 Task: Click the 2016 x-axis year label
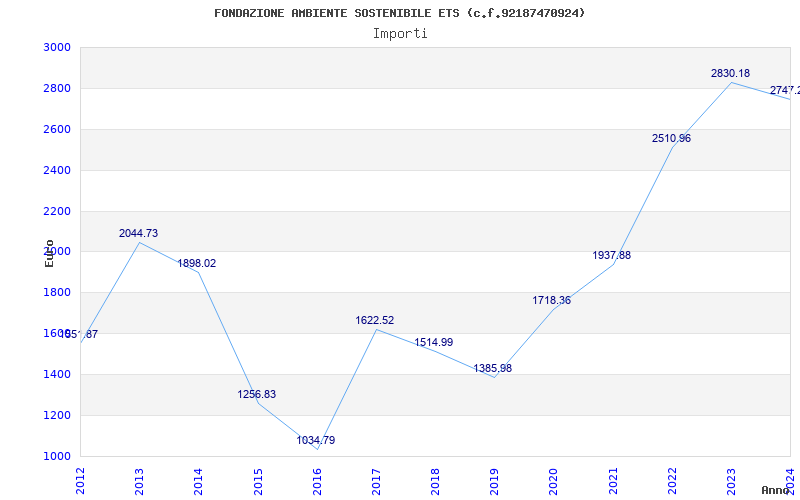(x=317, y=481)
